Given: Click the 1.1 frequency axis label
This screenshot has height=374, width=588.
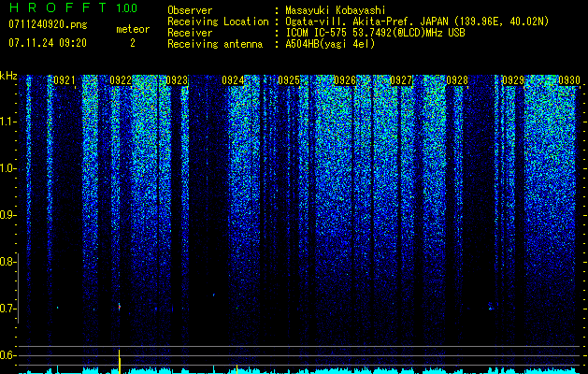Looking at the screenshot, I should [7, 122].
